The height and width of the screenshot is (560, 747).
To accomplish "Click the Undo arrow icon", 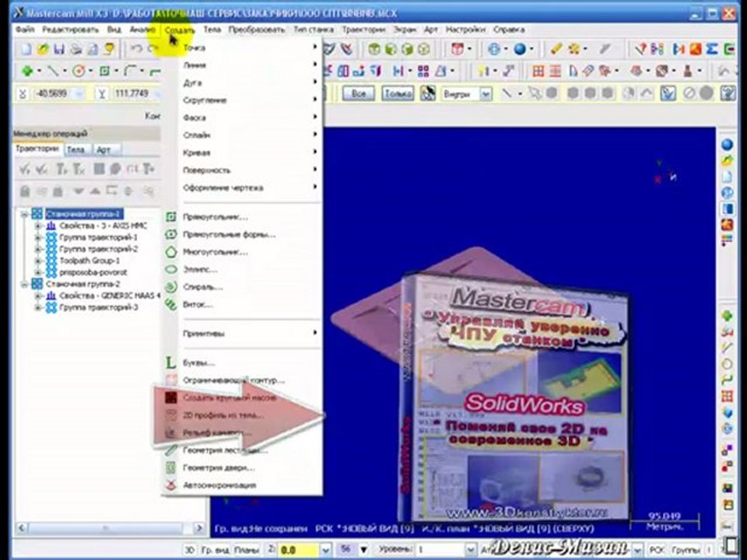I will click(137, 48).
